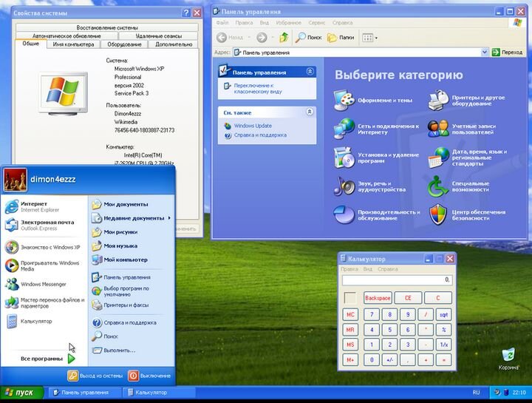
Task: Click digit 7 in Calculator
Action: coord(372,314)
